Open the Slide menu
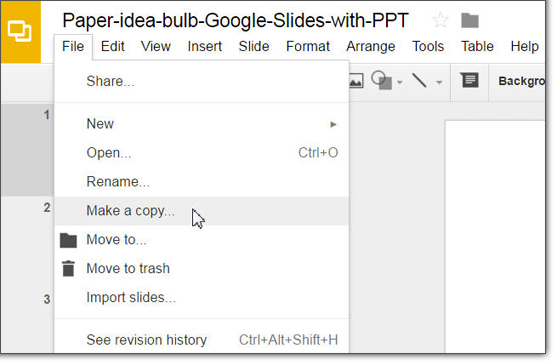Viewport: 555px width, 363px height. 254,46
